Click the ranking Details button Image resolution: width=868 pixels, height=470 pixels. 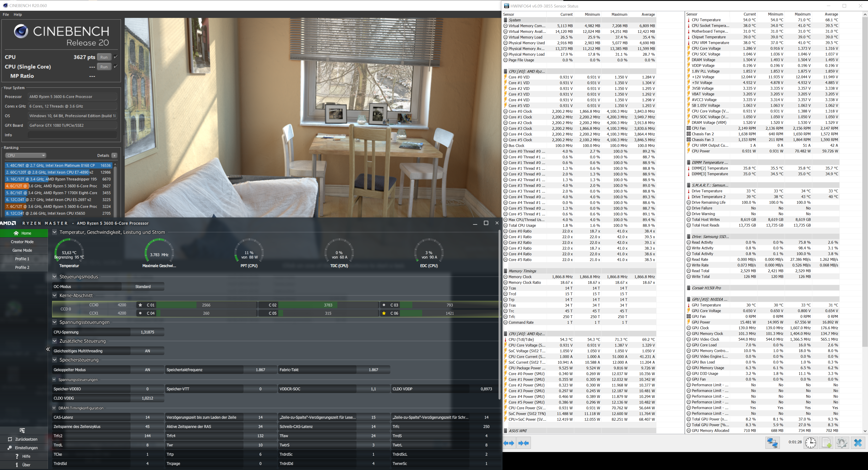(115, 156)
